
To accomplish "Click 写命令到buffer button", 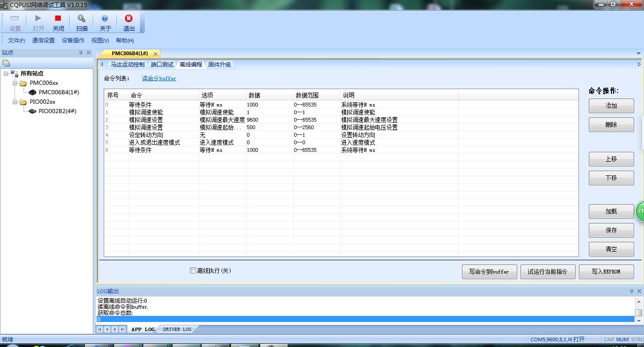I will [489, 272].
